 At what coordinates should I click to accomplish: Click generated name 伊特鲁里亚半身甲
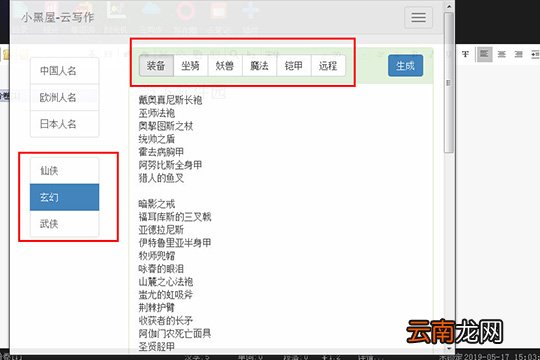pyautogui.click(x=175, y=243)
